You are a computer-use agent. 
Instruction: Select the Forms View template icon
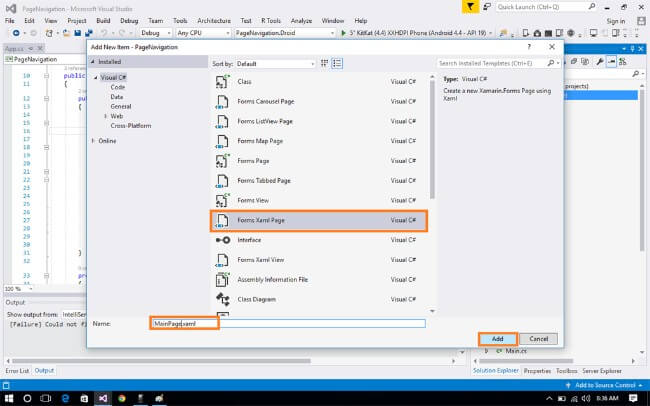pos(222,200)
